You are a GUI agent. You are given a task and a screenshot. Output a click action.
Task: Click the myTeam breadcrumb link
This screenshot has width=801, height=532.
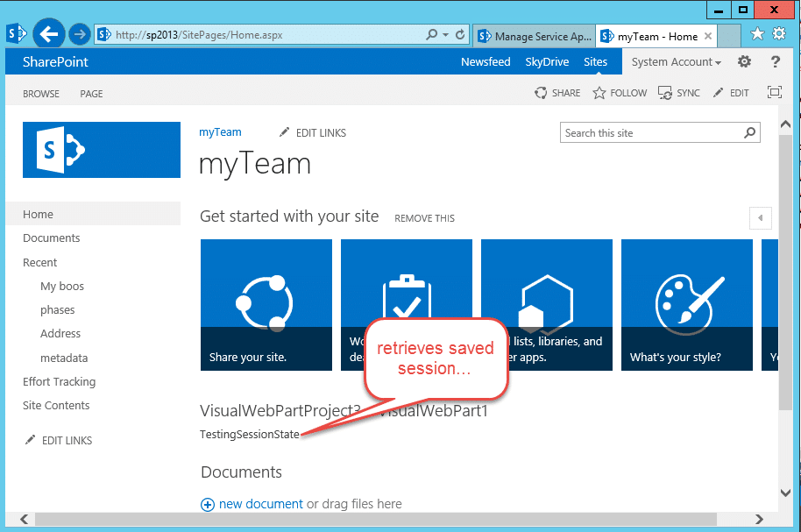(x=220, y=131)
